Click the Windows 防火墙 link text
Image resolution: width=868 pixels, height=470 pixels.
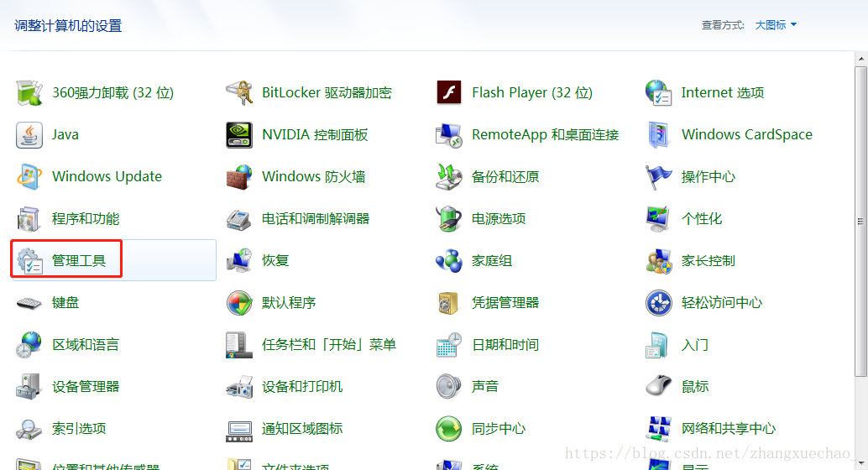[314, 176]
